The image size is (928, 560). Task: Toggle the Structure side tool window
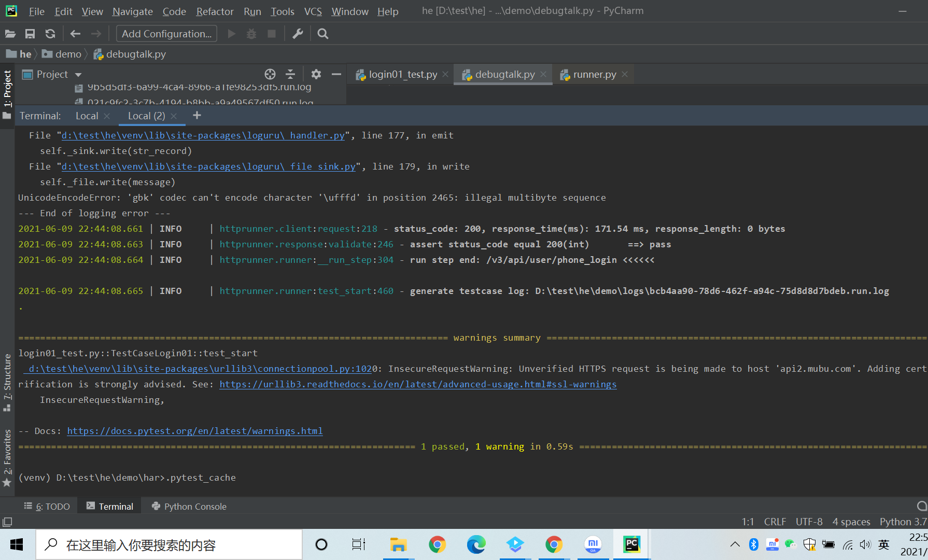coord(7,382)
